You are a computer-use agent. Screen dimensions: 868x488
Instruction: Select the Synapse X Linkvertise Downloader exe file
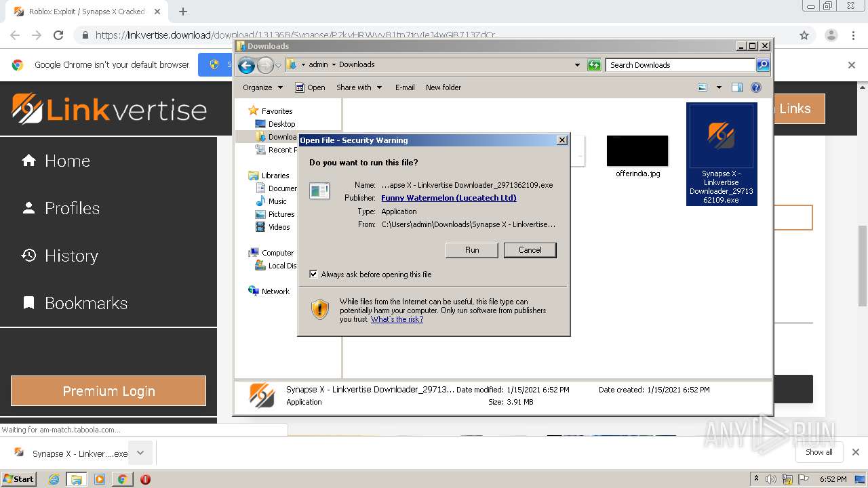(722, 154)
